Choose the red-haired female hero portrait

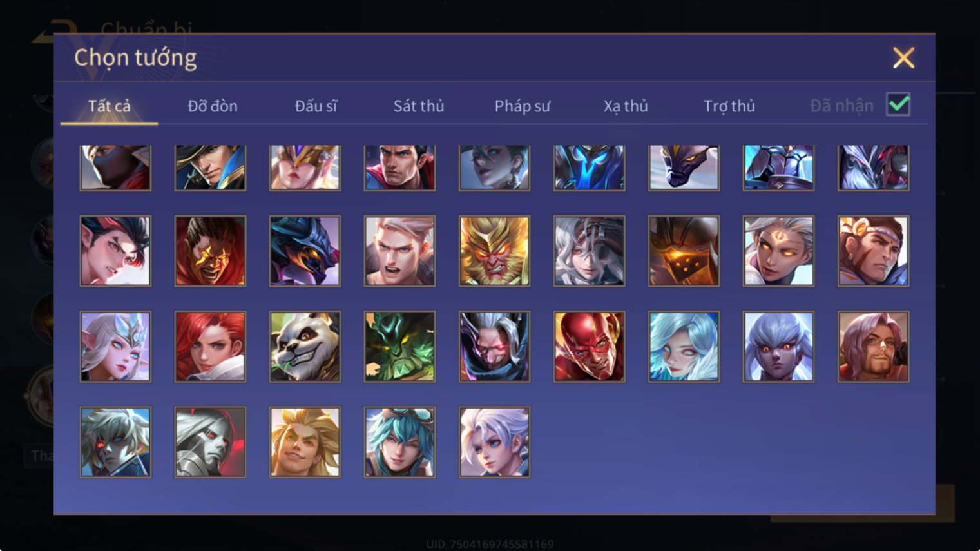[210, 347]
